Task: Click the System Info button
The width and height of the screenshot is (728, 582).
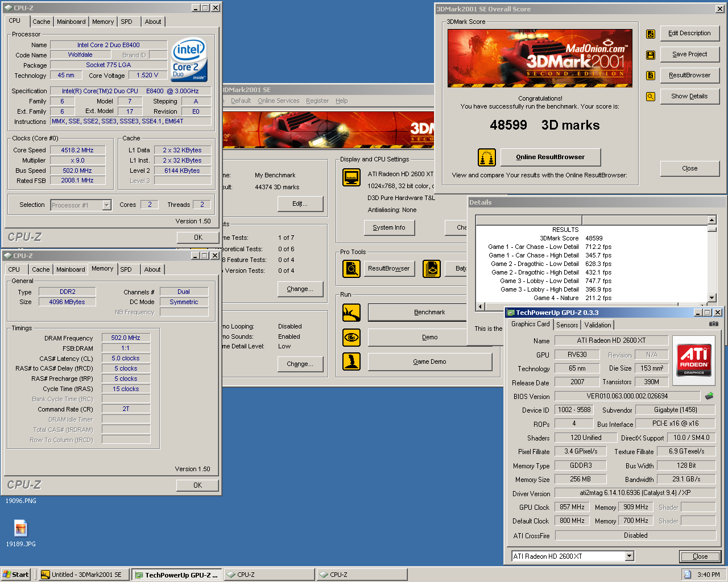Action: tap(389, 227)
